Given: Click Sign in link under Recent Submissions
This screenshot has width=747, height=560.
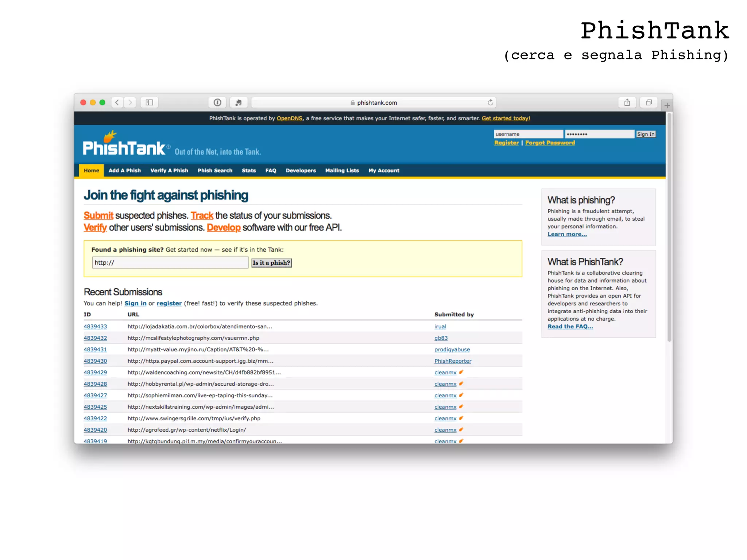Looking at the screenshot, I should tap(135, 303).
